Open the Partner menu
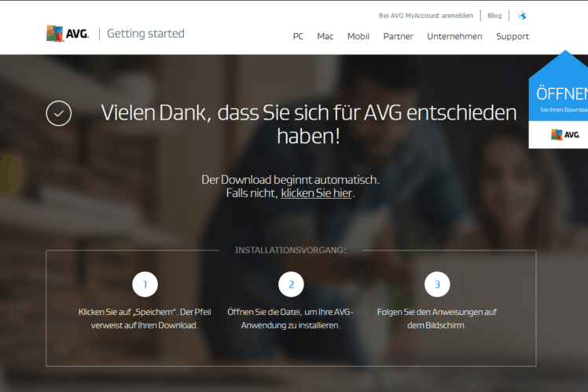 pyautogui.click(x=399, y=36)
